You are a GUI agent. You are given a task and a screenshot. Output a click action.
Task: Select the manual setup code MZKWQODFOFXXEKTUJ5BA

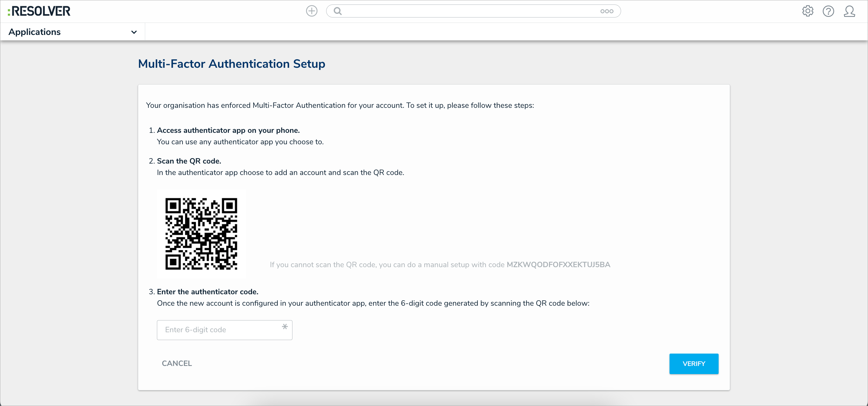point(559,265)
